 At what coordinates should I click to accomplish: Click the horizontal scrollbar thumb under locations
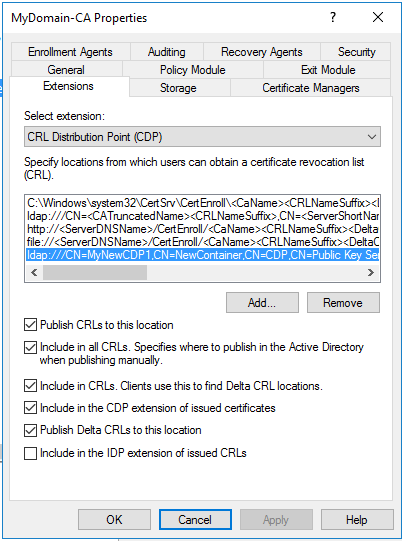95,273
